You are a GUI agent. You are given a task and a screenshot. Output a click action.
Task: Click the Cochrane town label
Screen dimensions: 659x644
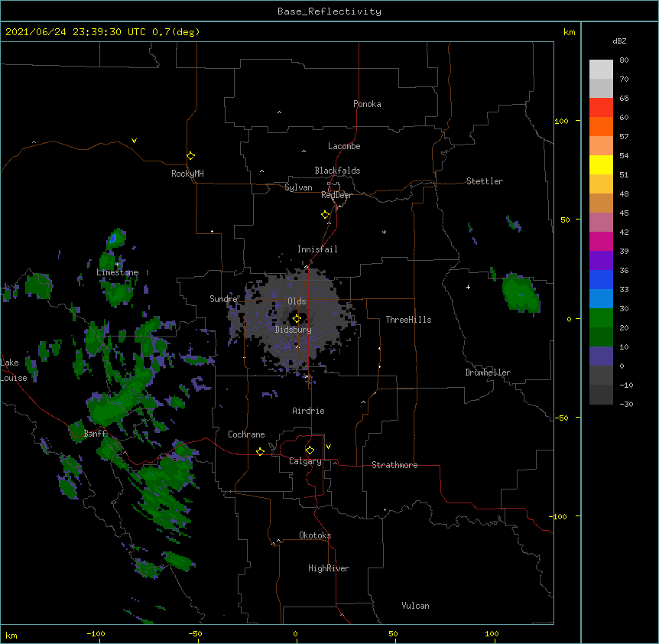[246, 434]
